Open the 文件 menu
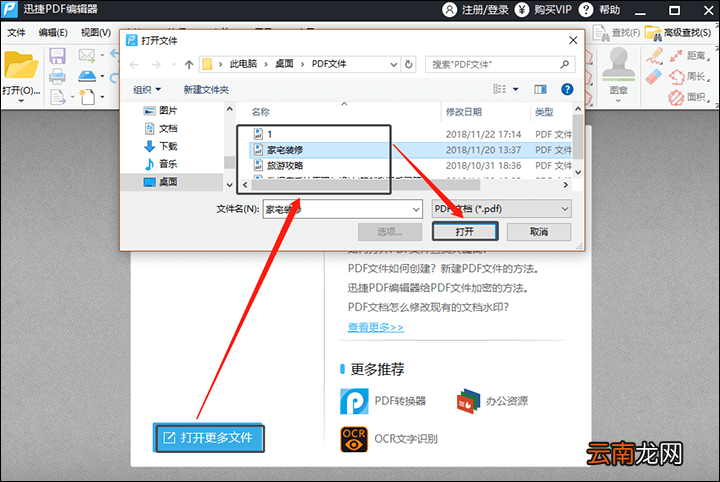The width and height of the screenshot is (720, 482). 16,33
